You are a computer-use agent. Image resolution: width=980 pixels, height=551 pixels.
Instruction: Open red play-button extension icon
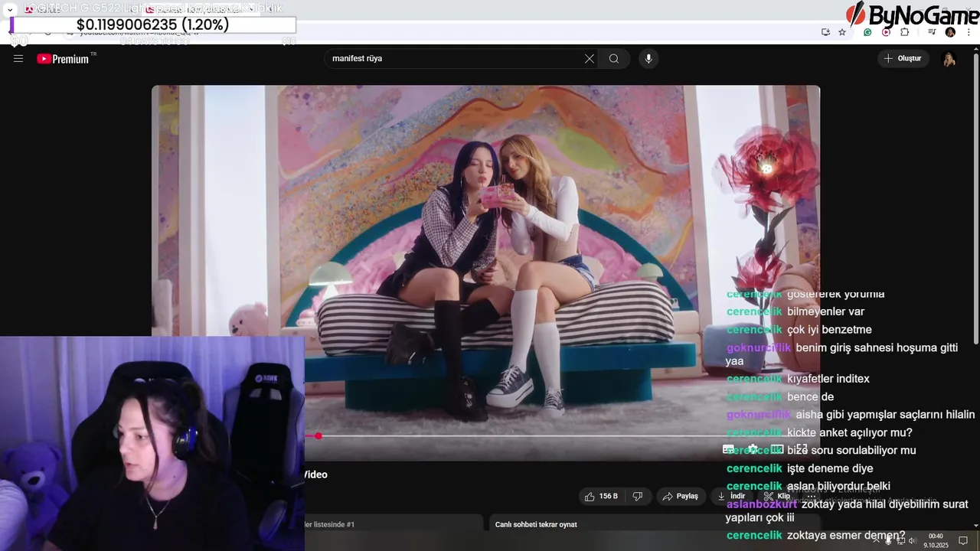pos(886,32)
